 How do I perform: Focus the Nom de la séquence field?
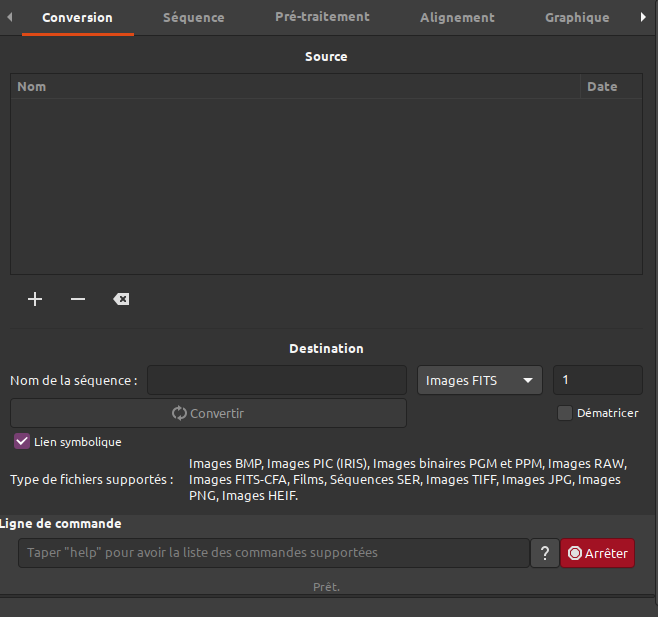277,380
